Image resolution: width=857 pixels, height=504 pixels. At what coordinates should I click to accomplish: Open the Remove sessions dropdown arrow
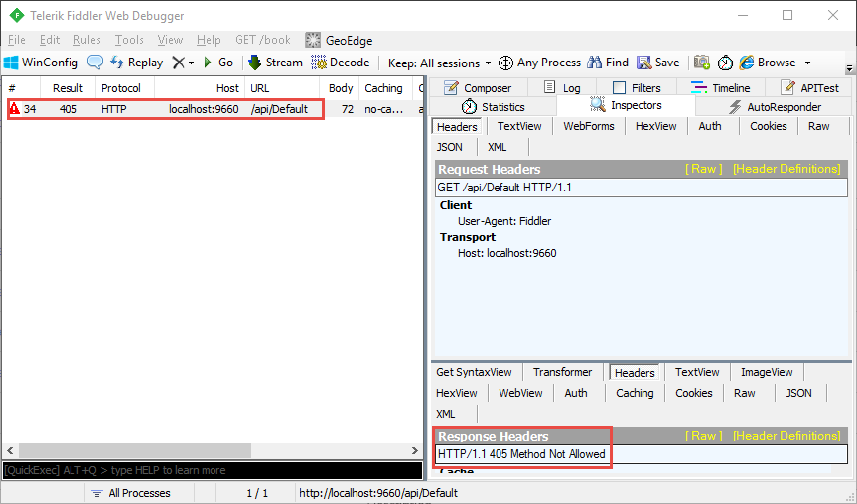click(191, 63)
